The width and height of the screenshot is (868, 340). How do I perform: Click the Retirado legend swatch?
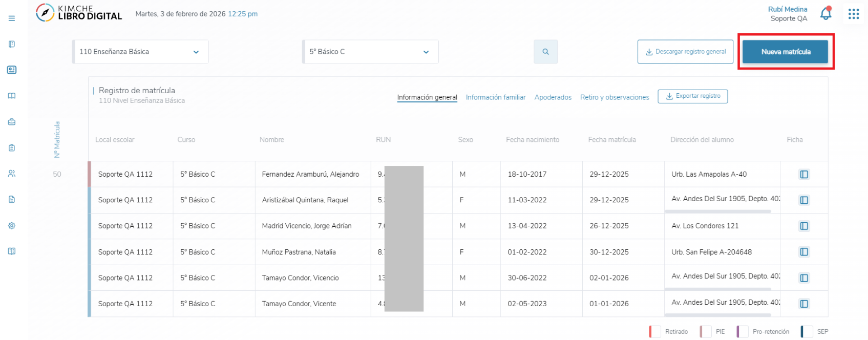point(654,332)
